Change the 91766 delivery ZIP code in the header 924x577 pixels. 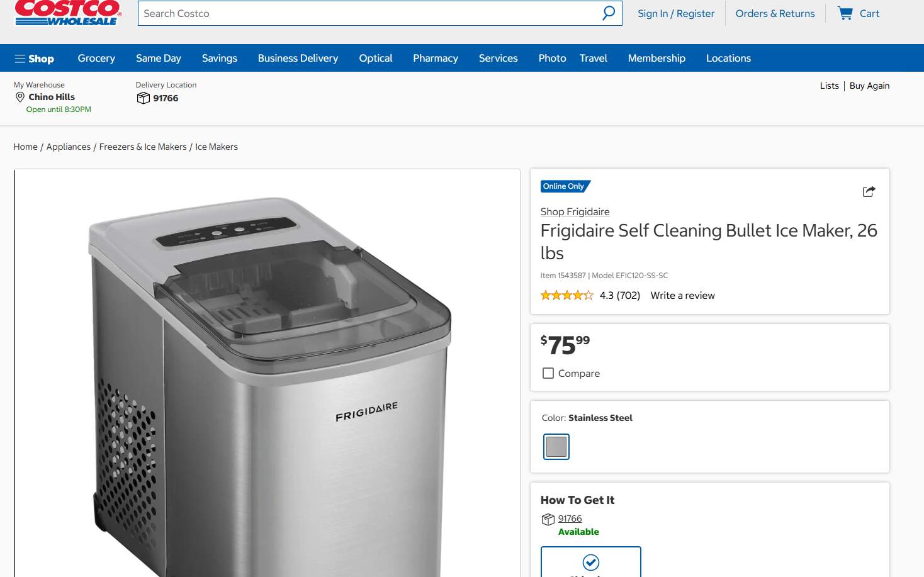click(166, 98)
